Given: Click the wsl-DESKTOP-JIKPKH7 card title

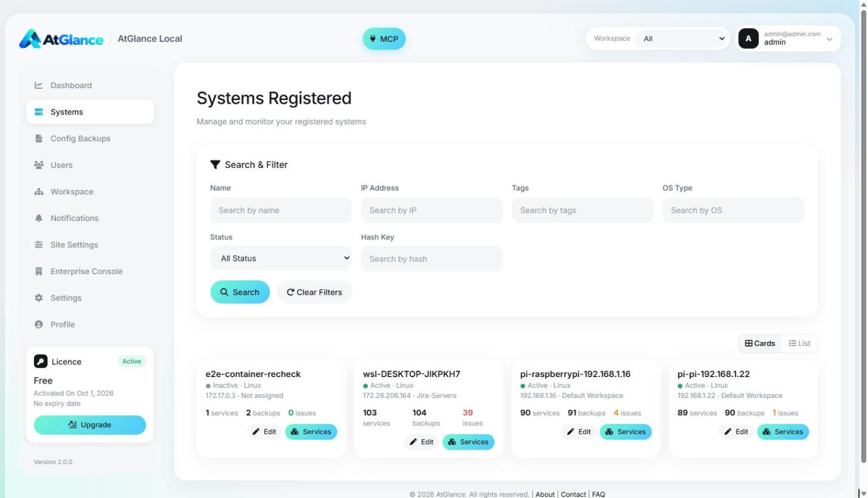Looking at the screenshot, I should coord(411,374).
